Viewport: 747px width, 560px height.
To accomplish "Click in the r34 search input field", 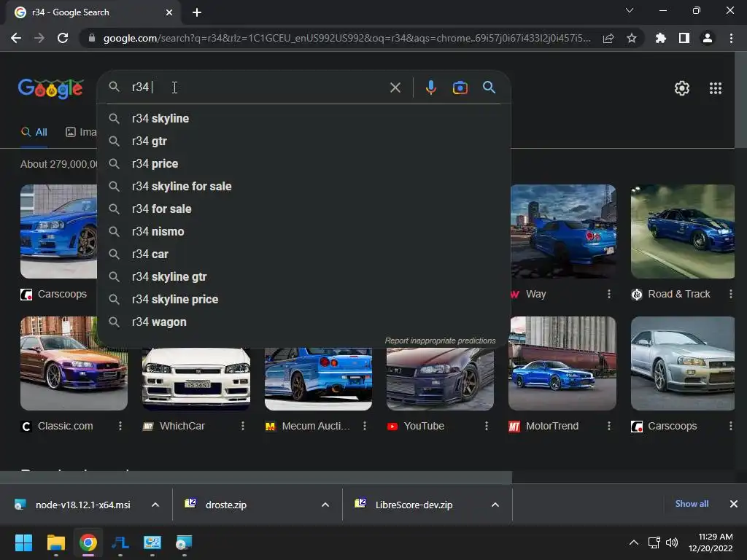I will 258,87.
